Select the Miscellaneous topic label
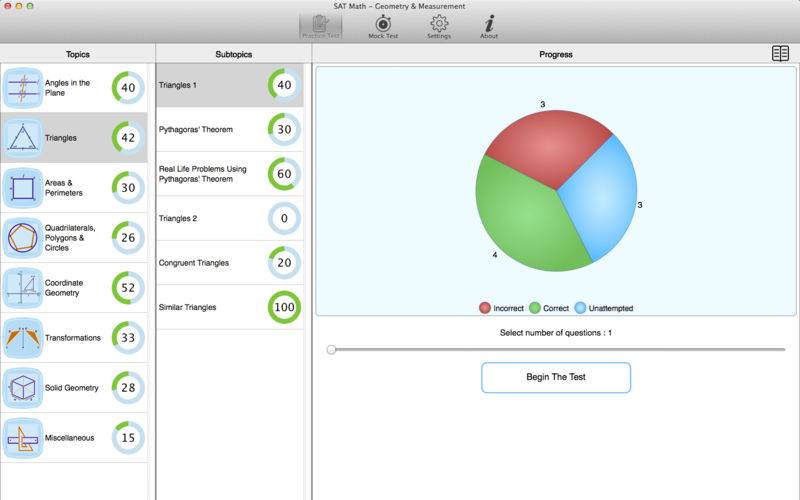 coord(69,438)
